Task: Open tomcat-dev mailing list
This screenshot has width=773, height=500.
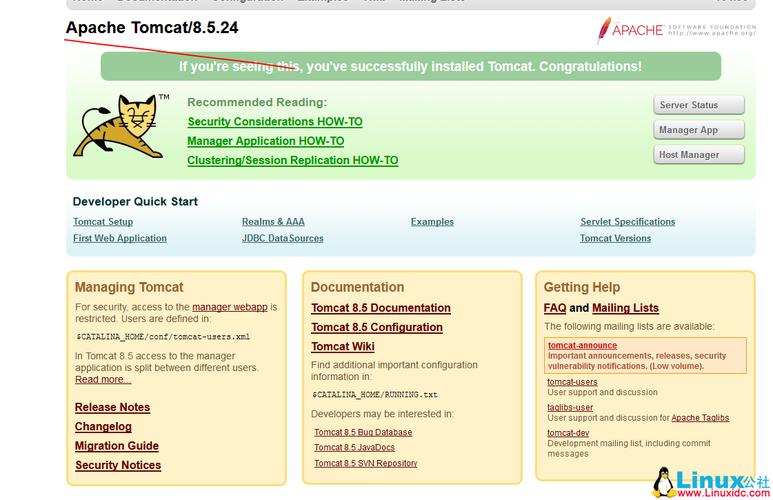Action: point(568,433)
